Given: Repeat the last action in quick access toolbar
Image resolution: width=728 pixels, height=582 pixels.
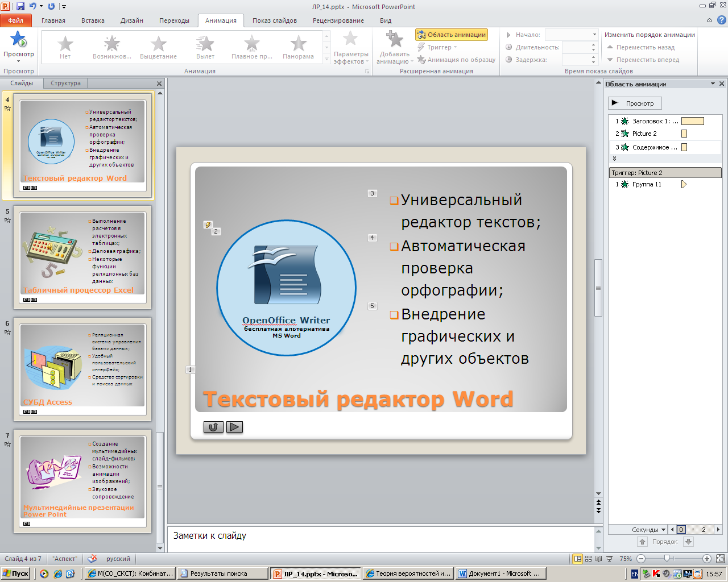Looking at the screenshot, I should pyautogui.click(x=51, y=6).
